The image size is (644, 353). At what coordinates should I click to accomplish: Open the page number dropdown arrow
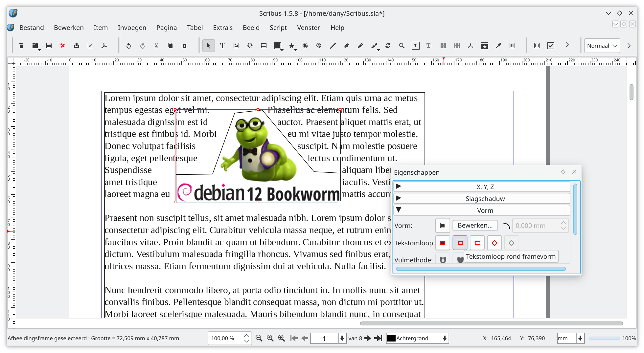pos(342,338)
